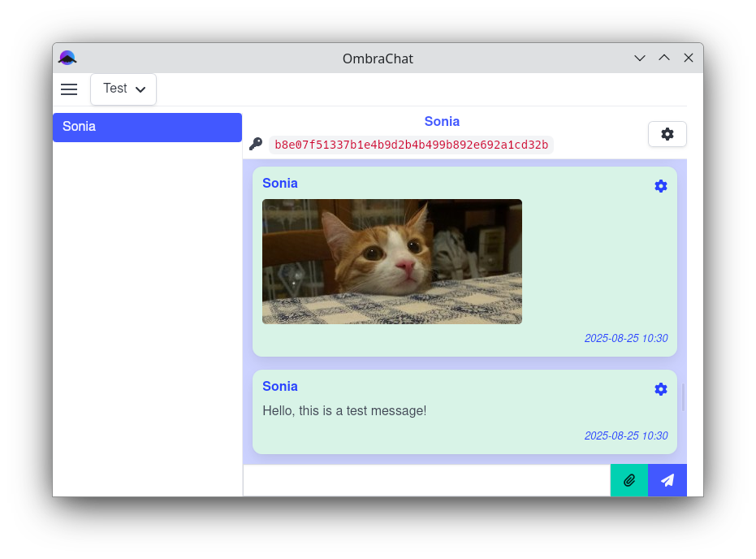This screenshot has width=756, height=559.
Task: Click the paperclip attach file button
Action: [629, 480]
